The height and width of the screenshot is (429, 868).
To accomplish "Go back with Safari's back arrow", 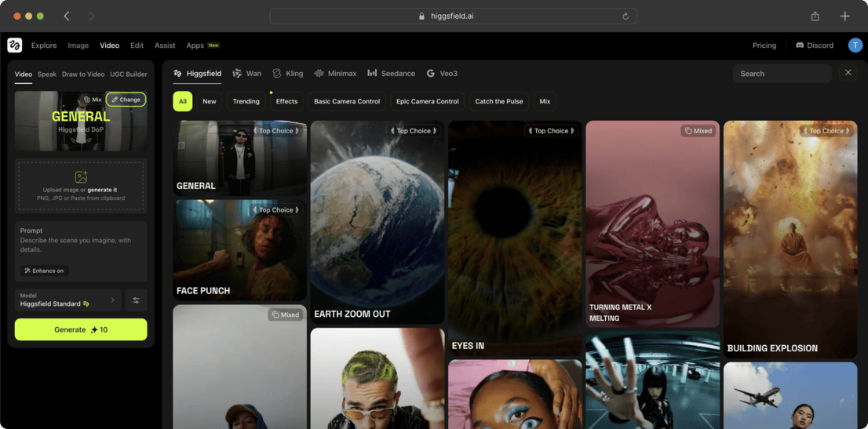I will point(67,16).
